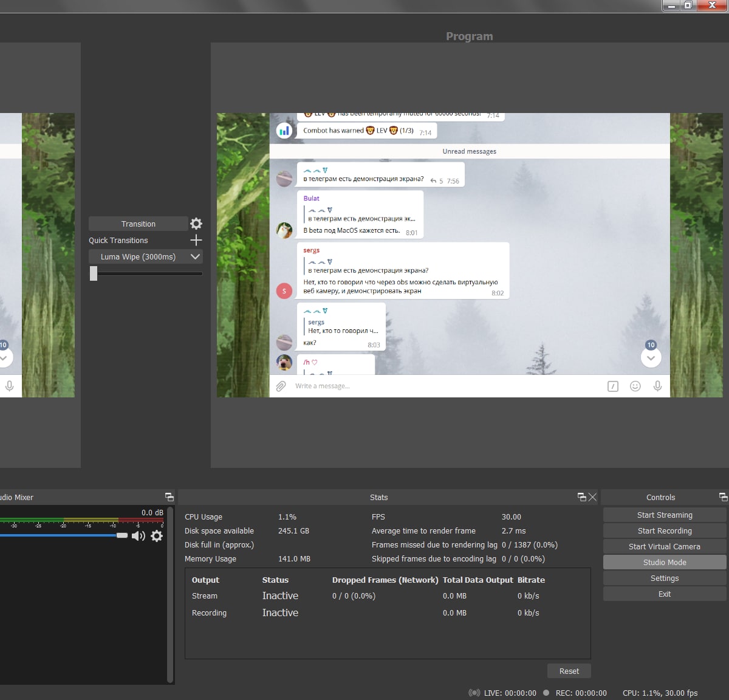Click the transition T-bar slider handle
The image size is (729, 700).
[94, 273]
